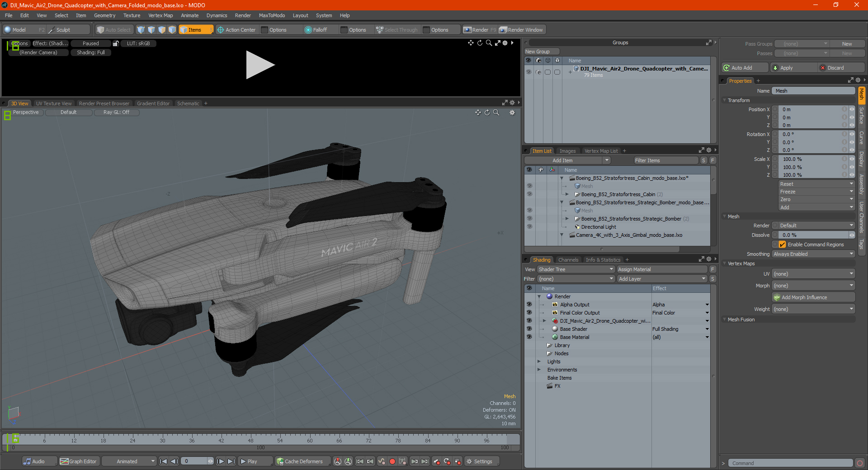This screenshot has height=470, width=868.
Task: Open the Shader Tree view dropdown
Action: pos(576,269)
